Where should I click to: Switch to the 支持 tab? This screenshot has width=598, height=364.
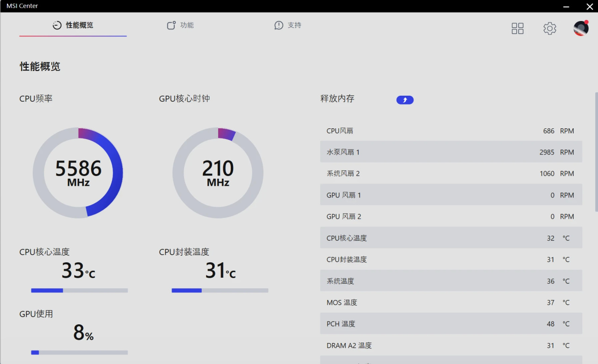tap(288, 25)
